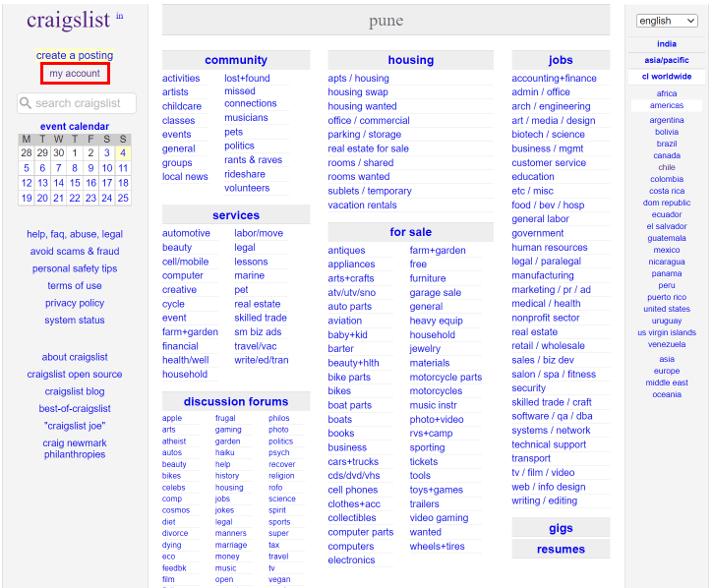The image size is (713, 588).
Task: Open the resumes section
Action: [561, 549]
